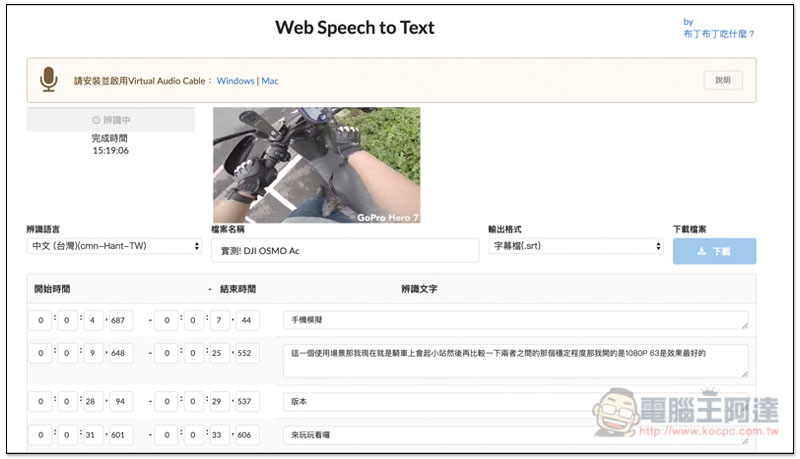Click the text field containing 來玩玩看囉
800x459 pixels.
(515, 435)
